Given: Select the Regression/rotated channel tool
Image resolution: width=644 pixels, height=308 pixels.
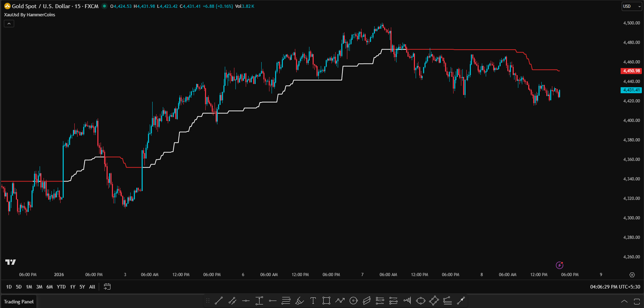Looking at the screenshot, I should (367, 301).
